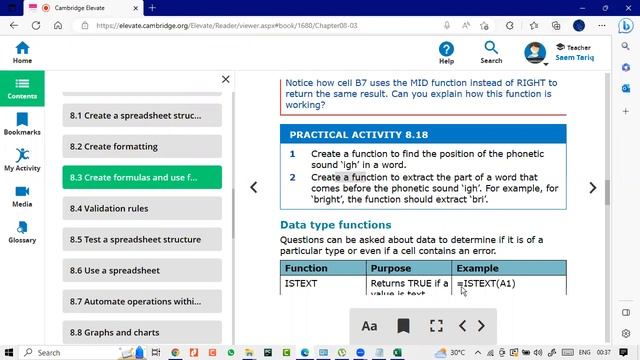Open the taskbar volume control

pos(538,352)
